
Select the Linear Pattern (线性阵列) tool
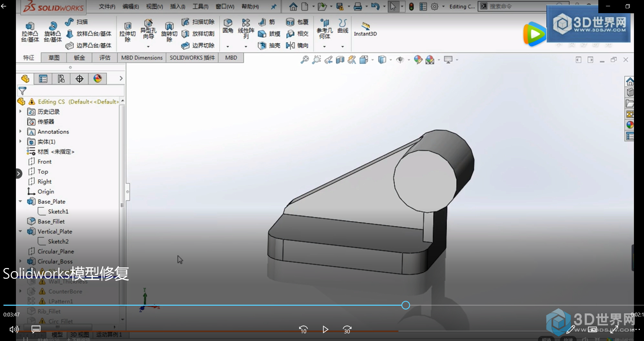(x=246, y=29)
